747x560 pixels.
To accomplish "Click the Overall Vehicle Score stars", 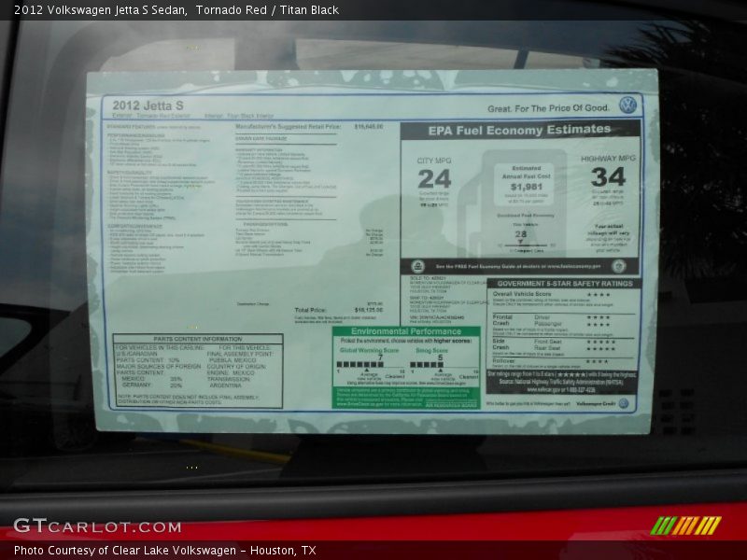I will 598,295.
